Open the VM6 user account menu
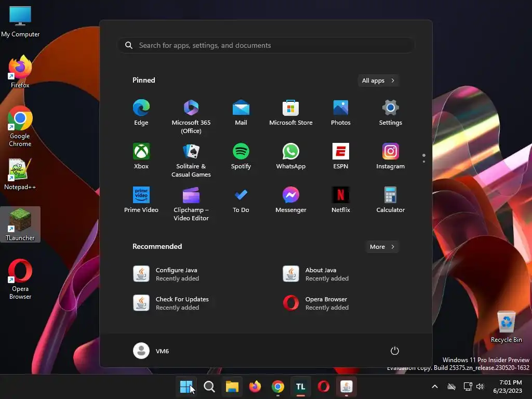The image size is (532, 399). pos(151,351)
